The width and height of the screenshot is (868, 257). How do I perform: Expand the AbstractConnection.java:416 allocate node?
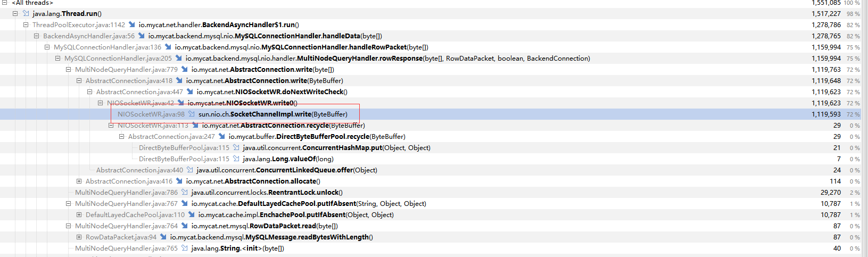point(79,181)
